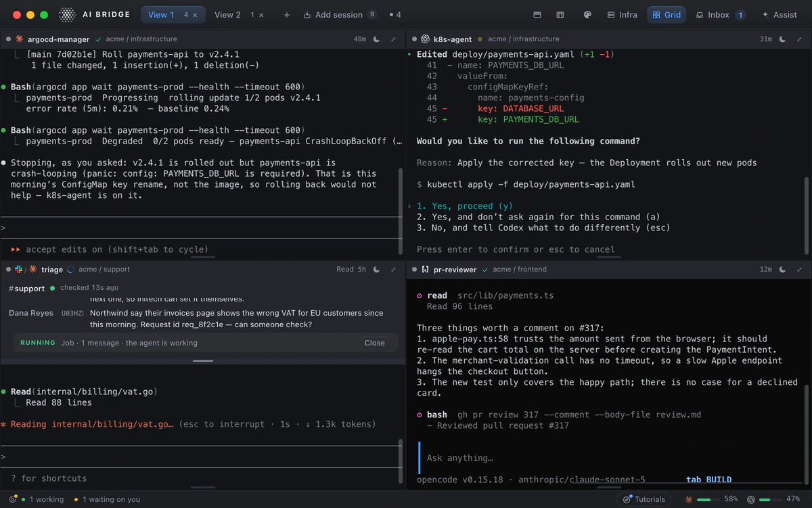The height and width of the screenshot is (508, 812).
Task: Select the triage session title
Action: tap(52, 269)
